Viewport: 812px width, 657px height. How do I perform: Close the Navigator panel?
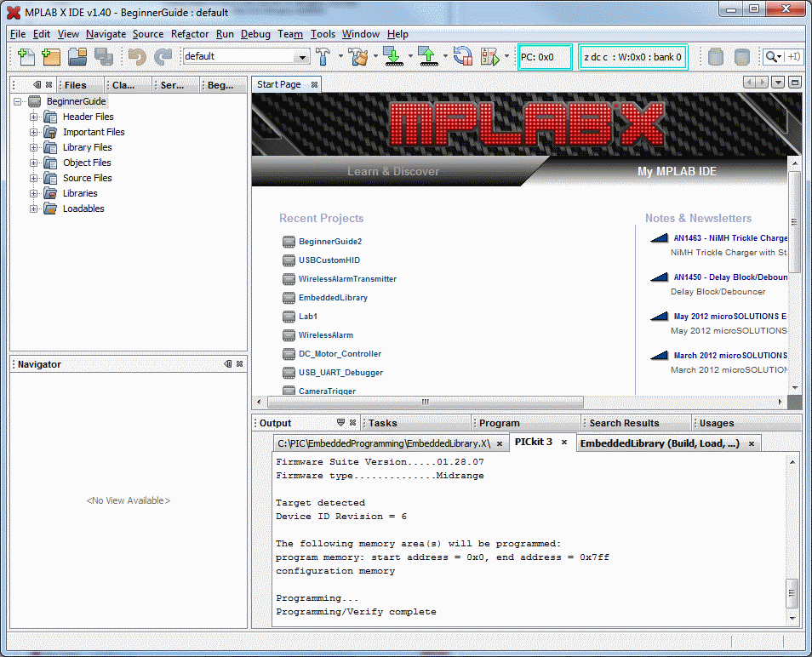point(239,364)
